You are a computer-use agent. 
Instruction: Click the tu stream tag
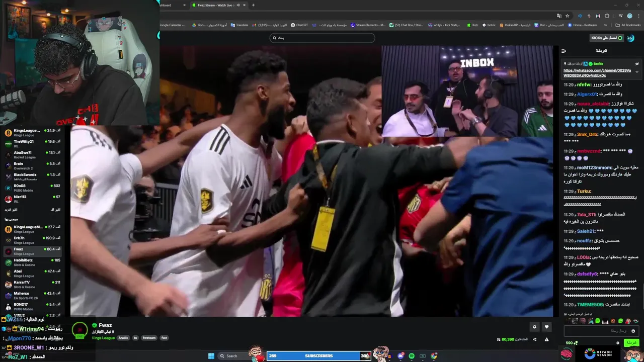click(135, 338)
